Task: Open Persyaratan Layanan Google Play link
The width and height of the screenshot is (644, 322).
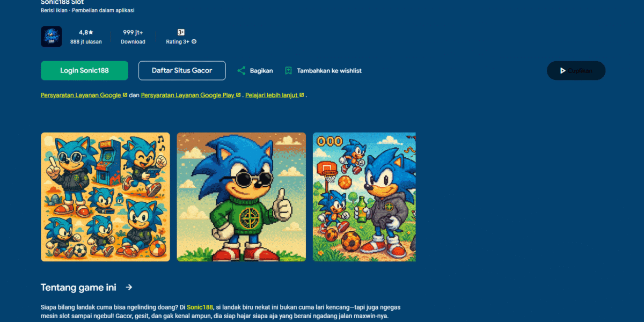Action: point(188,95)
